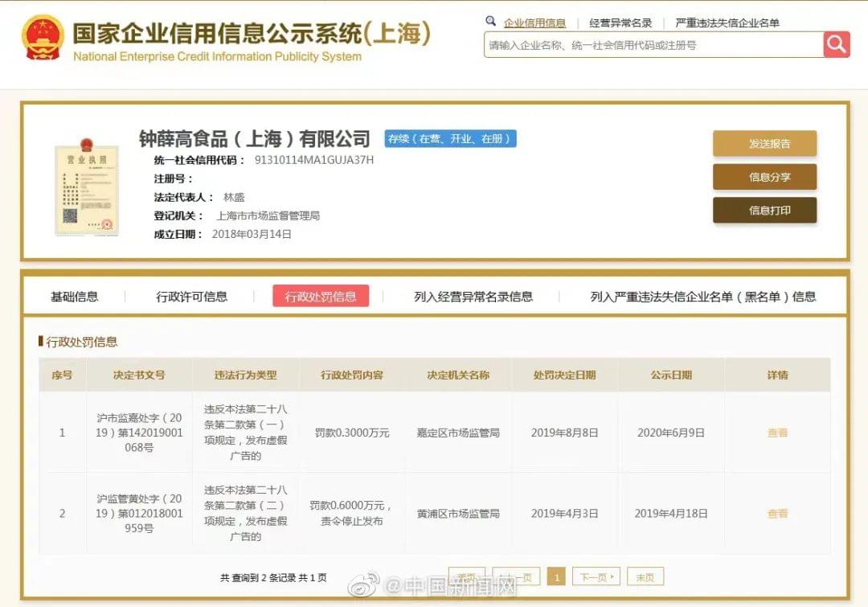
Task: Click the 信息打印 button
Action: coord(764,210)
